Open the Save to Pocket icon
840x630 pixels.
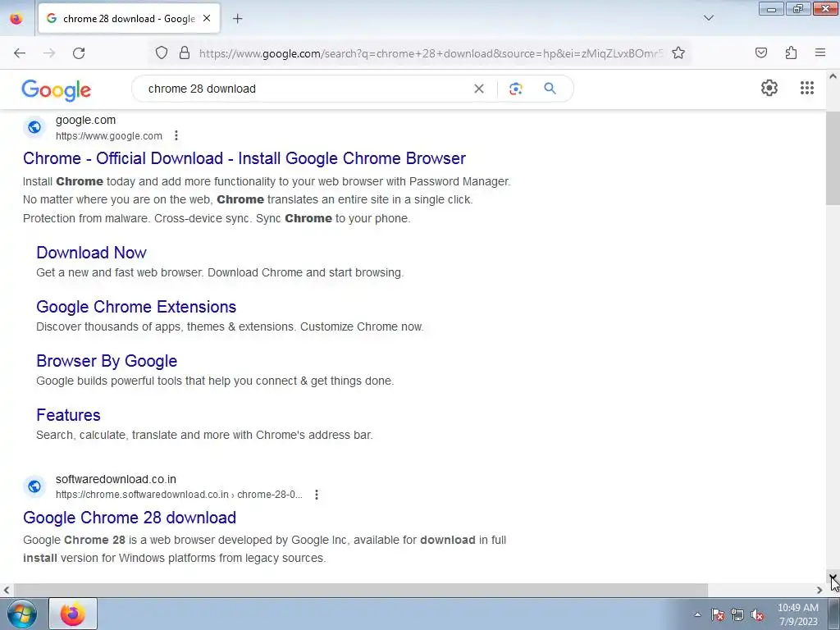[760, 52]
